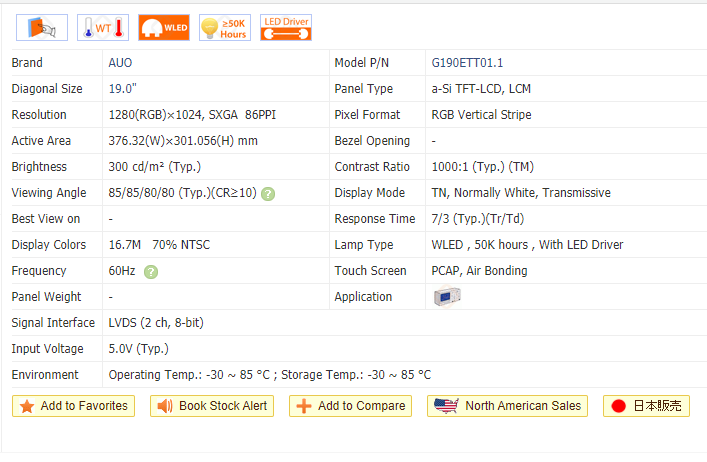Open the help icon next to 60Hz
The image size is (707, 462).
click(150, 271)
